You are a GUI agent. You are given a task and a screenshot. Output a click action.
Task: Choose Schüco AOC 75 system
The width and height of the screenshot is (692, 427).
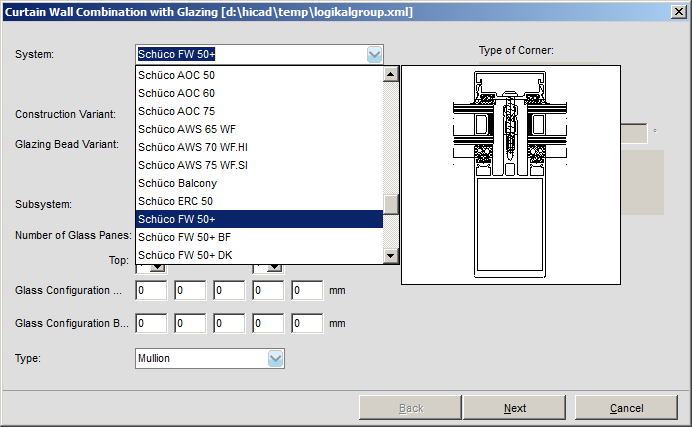point(259,111)
